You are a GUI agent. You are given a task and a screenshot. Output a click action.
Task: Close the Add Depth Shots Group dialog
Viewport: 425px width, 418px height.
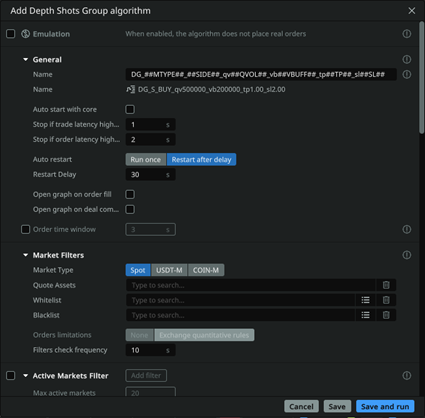tap(412, 11)
